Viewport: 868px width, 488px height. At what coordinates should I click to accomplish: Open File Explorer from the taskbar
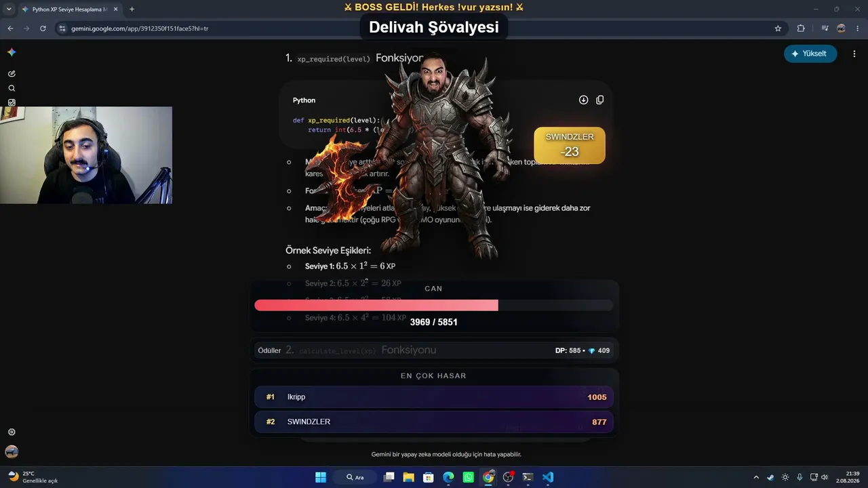click(x=408, y=477)
